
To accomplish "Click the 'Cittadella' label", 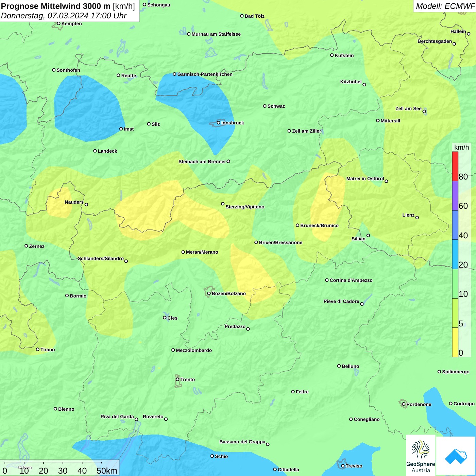I will click(x=288, y=470).
